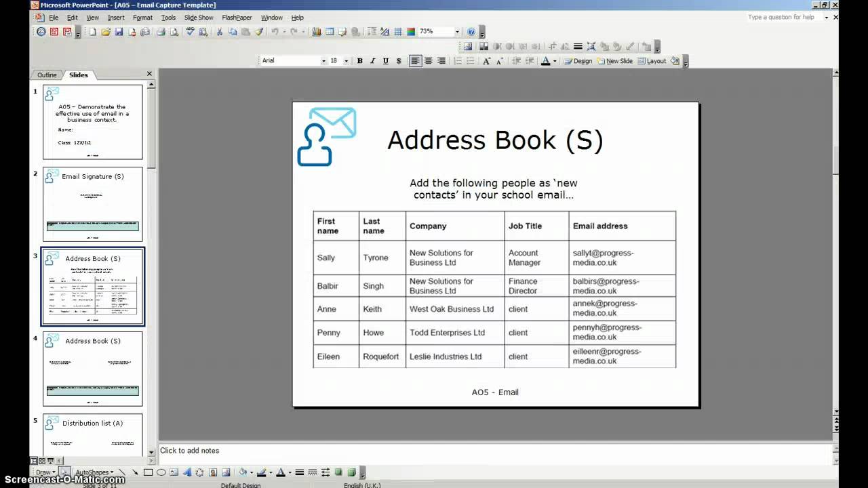This screenshot has height=488, width=868.
Task: Click the Font Color swatch on Drawing toolbar
Action: pos(281,472)
